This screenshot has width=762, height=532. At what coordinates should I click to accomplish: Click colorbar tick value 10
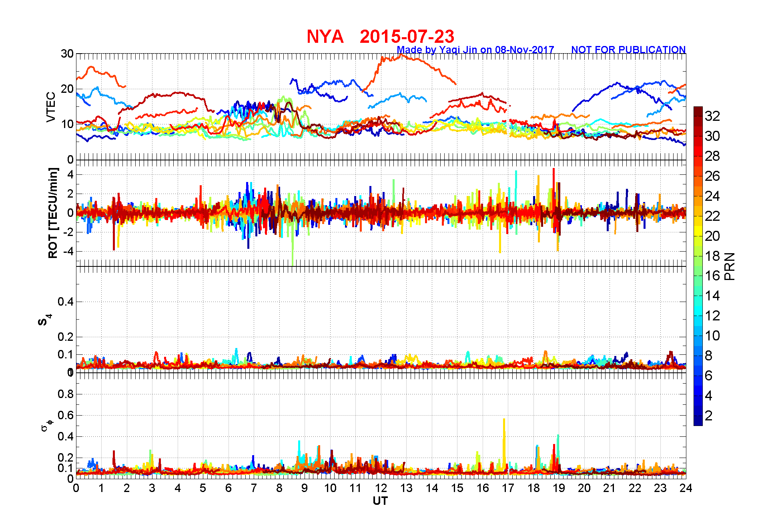(712, 336)
